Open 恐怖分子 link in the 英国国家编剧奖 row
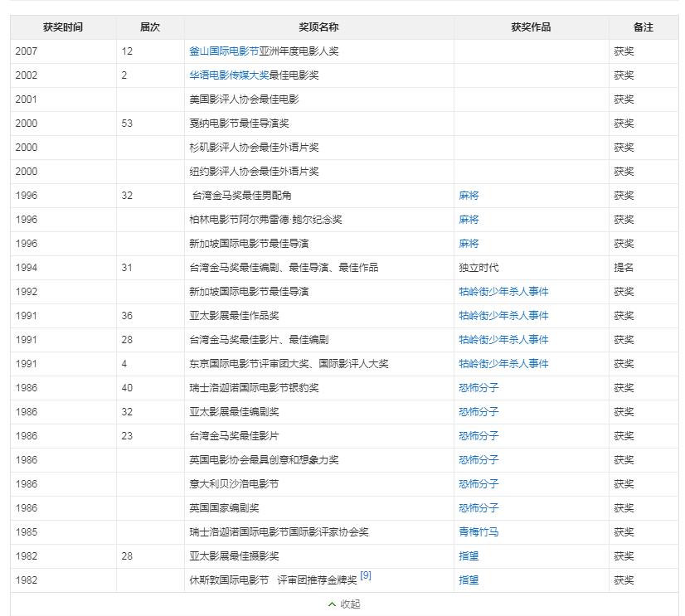This screenshot has width=685, height=616. (477, 508)
